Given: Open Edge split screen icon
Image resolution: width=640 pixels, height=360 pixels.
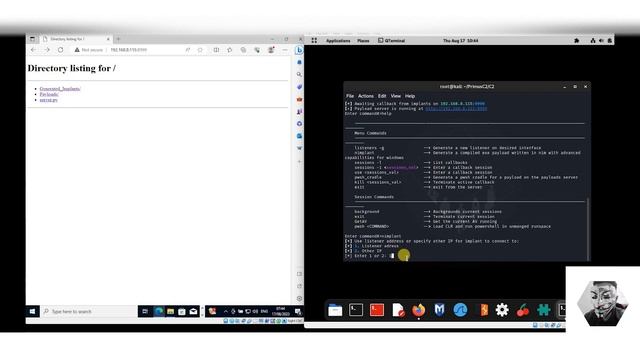Looking at the screenshot, I should [x=216, y=50].
